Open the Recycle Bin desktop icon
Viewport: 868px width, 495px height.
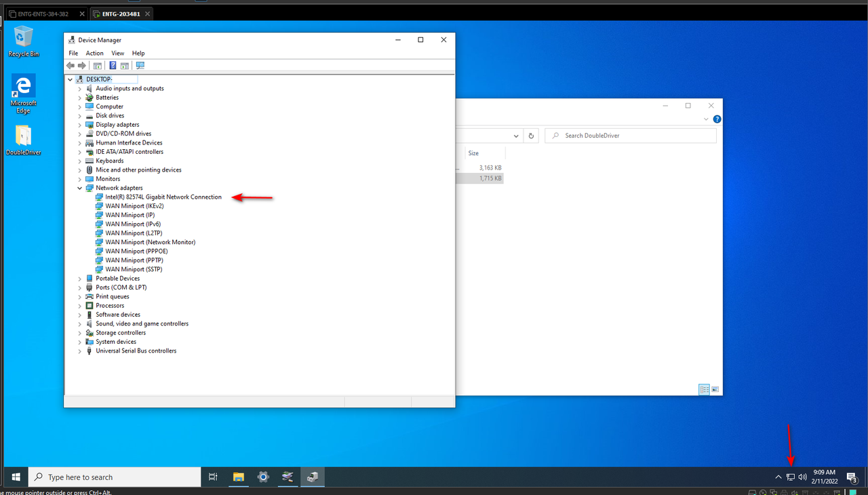point(23,41)
